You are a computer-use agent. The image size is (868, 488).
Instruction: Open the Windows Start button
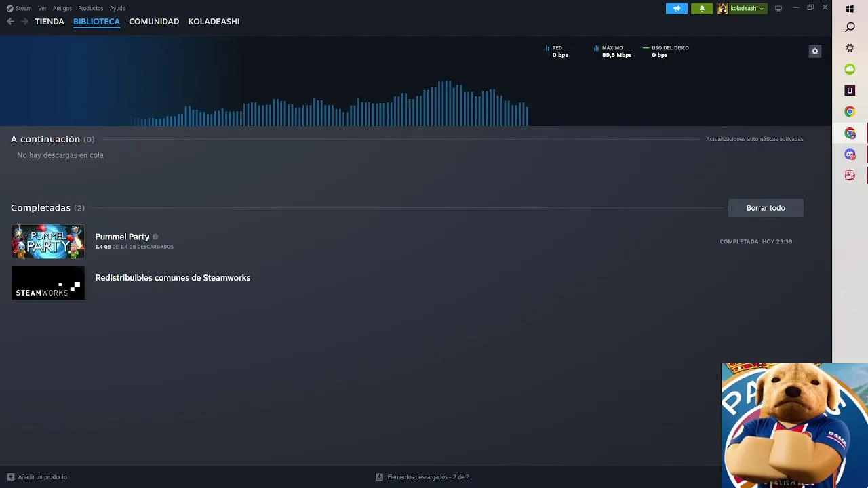tap(850, 9)
